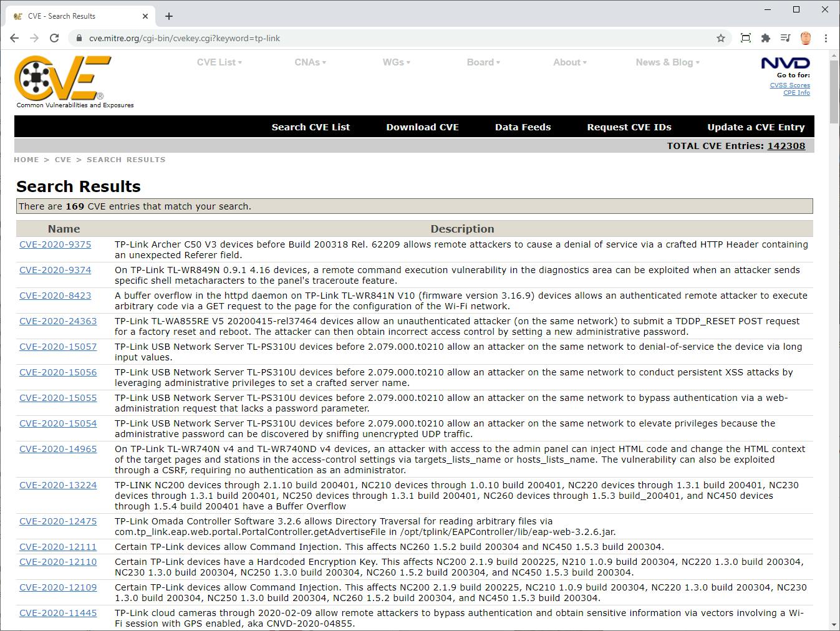Go to CVE breadcrumb
840x631 pixels.
tap(63, 160)
